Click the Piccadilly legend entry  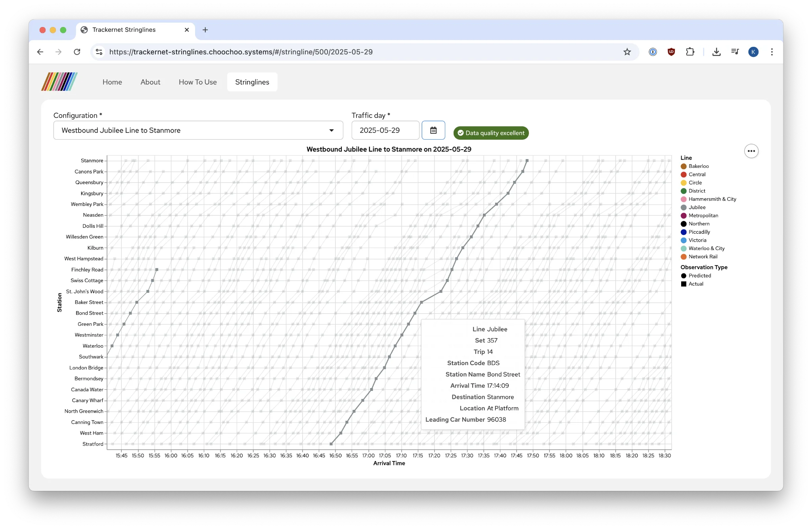point(695,232)
